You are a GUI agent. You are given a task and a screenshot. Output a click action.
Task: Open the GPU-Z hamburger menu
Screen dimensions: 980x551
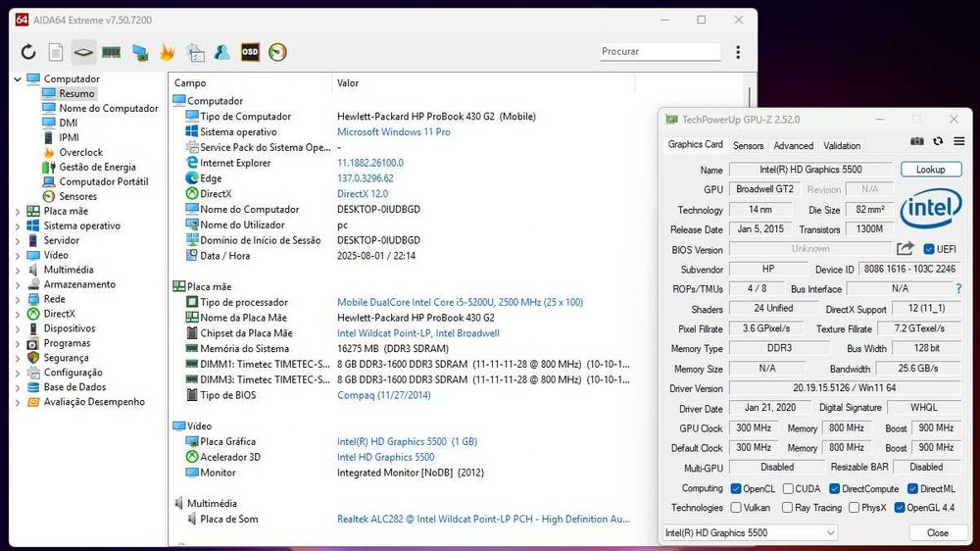(958, 142)
